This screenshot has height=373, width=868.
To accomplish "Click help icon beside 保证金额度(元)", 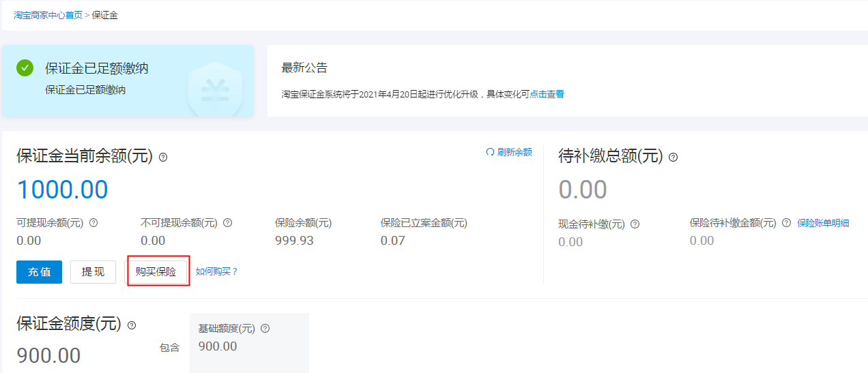I will pyautogui.click(x=132, y=325).
